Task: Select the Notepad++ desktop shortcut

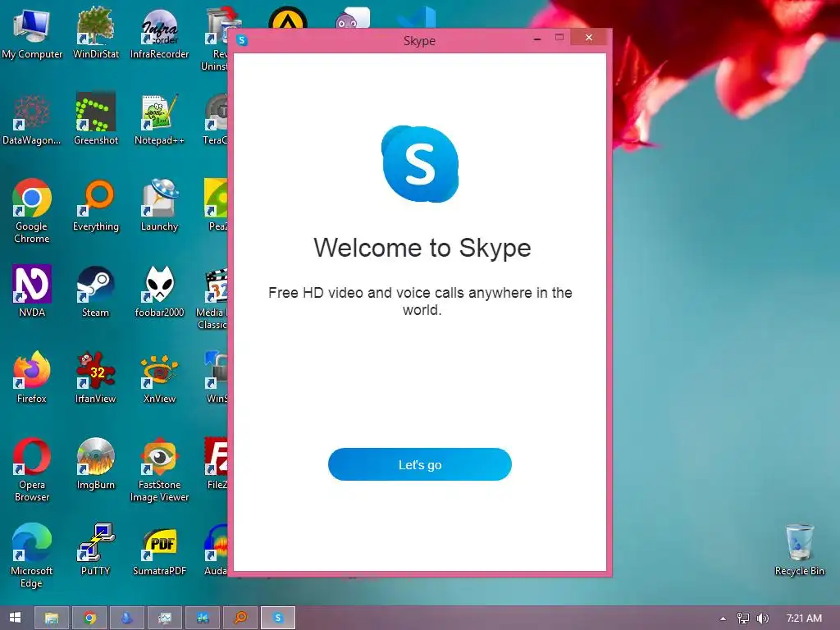Action: (x=159, y=119)
